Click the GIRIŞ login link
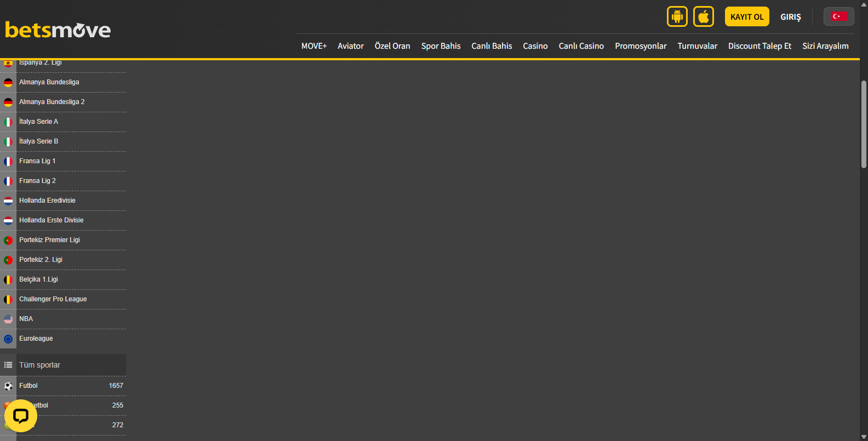The image size is (868, 441). [790, 17]
